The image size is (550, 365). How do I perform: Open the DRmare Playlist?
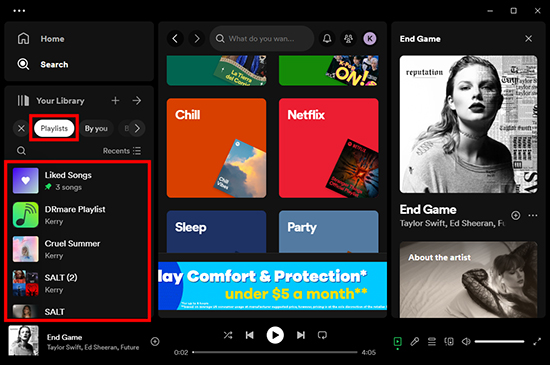(x=78, y=215)
